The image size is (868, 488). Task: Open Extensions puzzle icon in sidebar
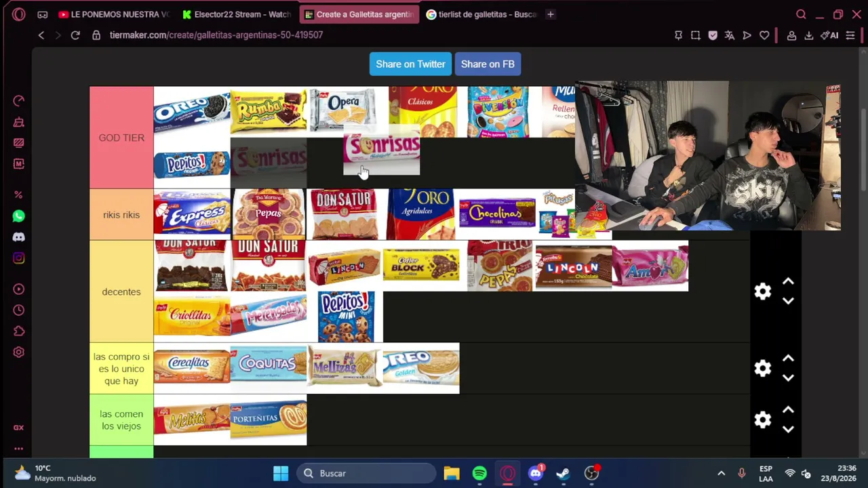pyautogui.click(x=18, y=331)
